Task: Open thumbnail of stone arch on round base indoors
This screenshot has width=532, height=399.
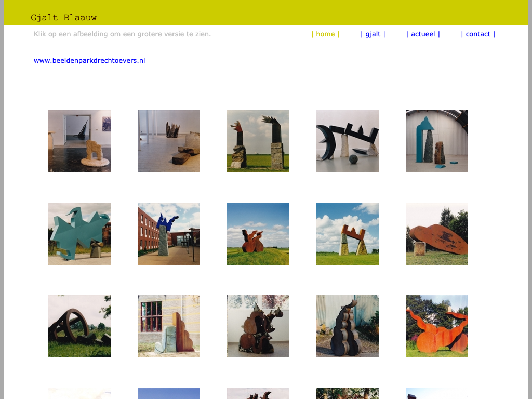Action: click(x=79, y=141)
